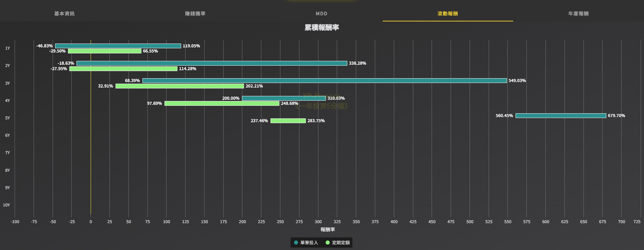This screenshot has height=250, width=644.
Task: Click the 1Y axis label
Action: pyautogui.click(x=7, y=48)
